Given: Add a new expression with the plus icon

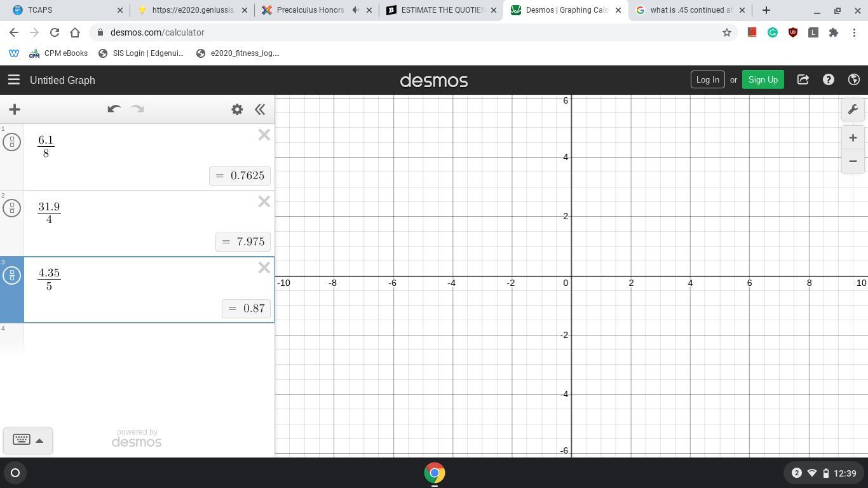Looking at the screenshot, I should coord(14,109).
